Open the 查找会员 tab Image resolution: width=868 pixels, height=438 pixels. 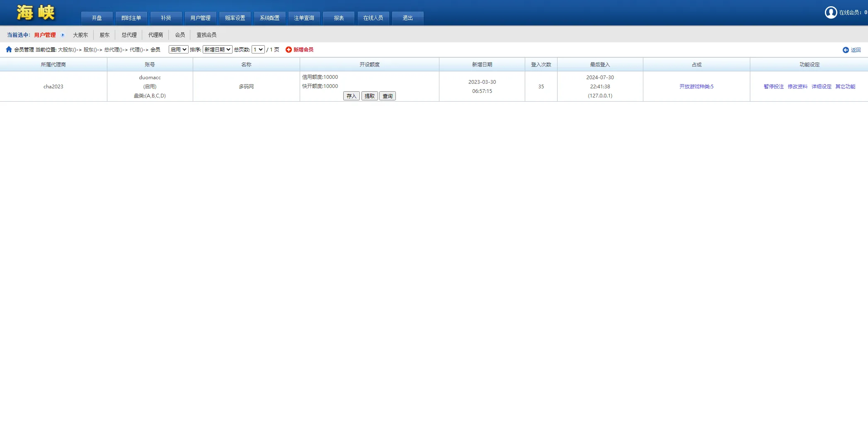(206, 35)
